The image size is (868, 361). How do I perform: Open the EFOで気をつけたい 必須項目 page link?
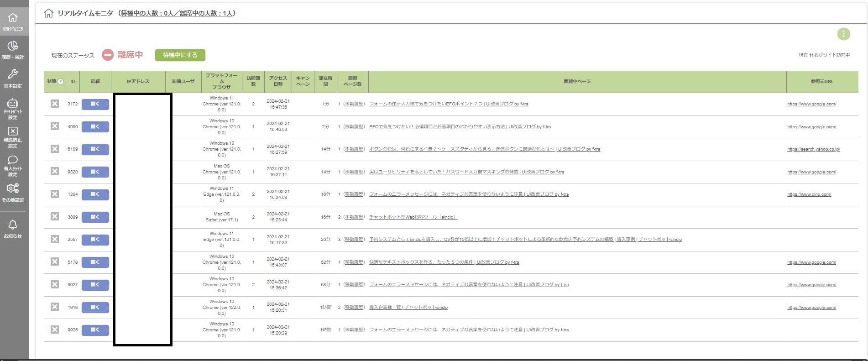pyautogui.click(x=460, y=127)
